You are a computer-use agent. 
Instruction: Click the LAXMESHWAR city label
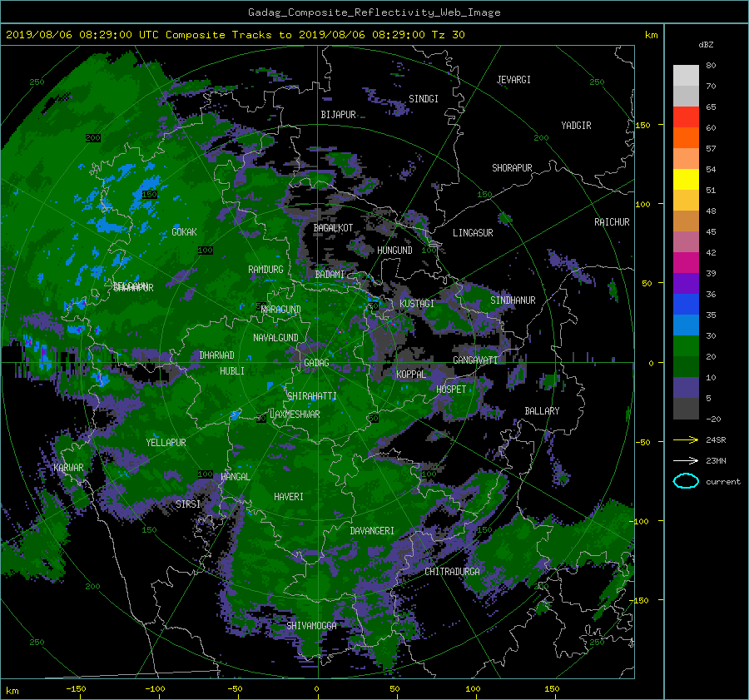(295, 415)
